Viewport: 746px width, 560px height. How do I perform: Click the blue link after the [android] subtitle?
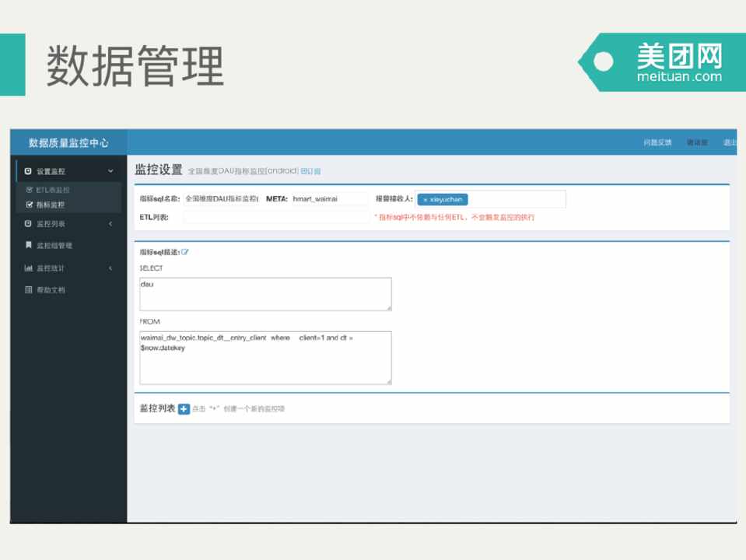click(x=310, y=171)
